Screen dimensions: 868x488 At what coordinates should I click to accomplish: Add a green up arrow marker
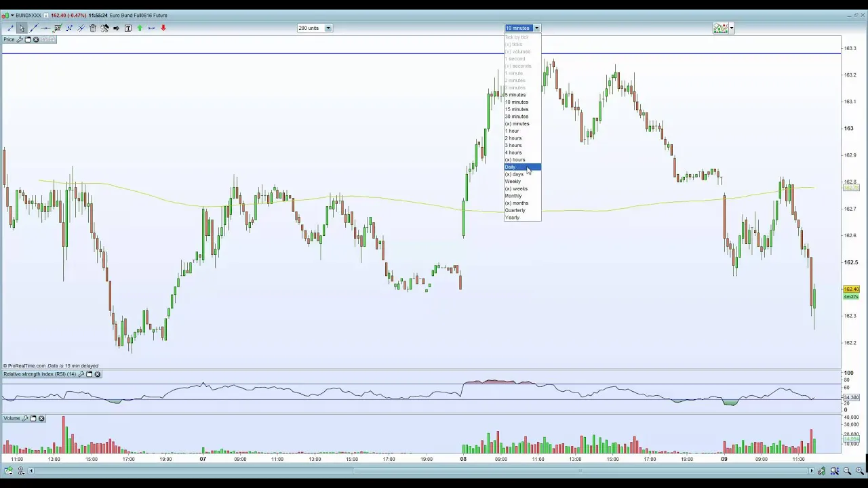[x=140, y=28]
